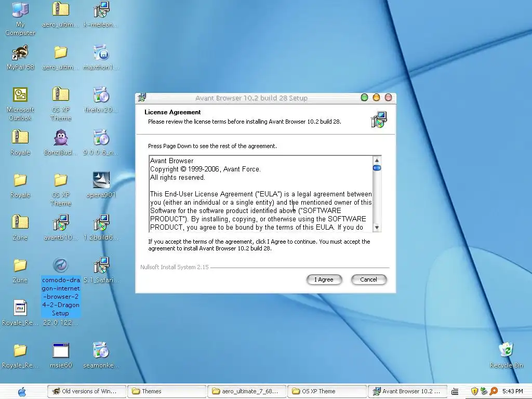The height and width of the screenshot is (399, 532).
Task: Click the blue scrollbar thumb in license box
Action: tap(377, 168)
